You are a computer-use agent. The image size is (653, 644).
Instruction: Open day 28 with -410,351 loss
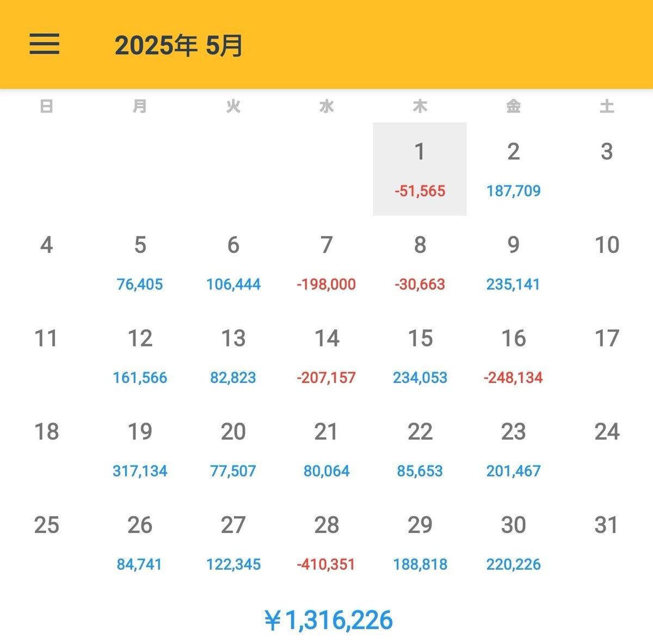326,543
